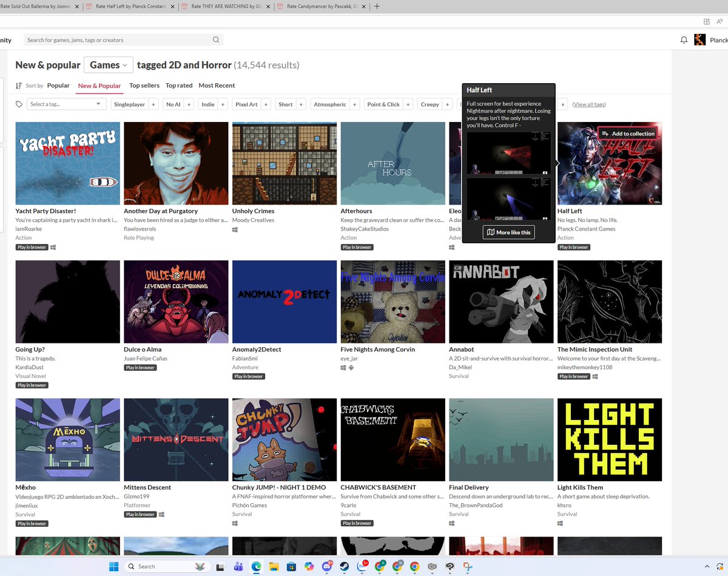Open Snipping Tool from taskbar

pyautogui.click(x=468, y=566)
